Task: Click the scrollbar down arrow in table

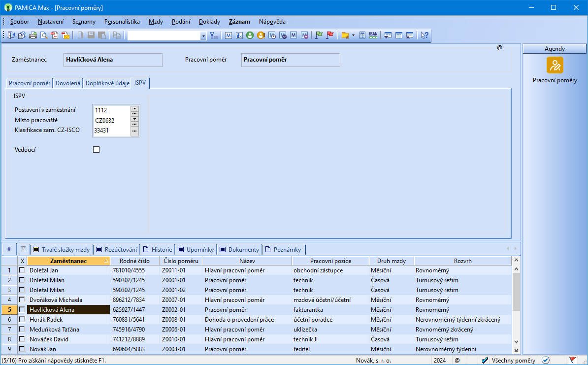Action: pos(516,342)
